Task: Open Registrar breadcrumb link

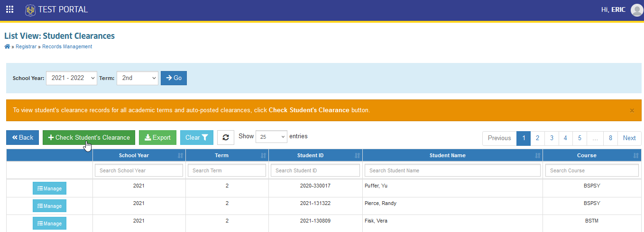Action: pyautogui.click(x=26, y=46)
